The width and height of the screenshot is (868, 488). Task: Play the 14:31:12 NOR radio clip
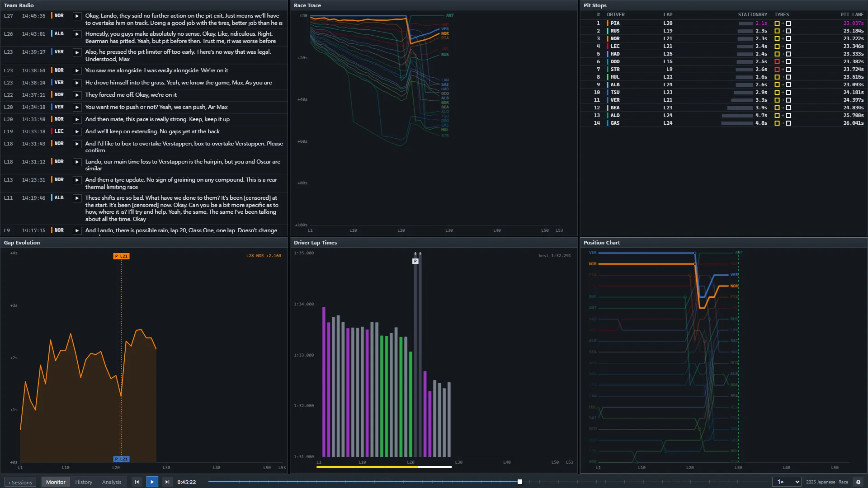click(77, 162)
